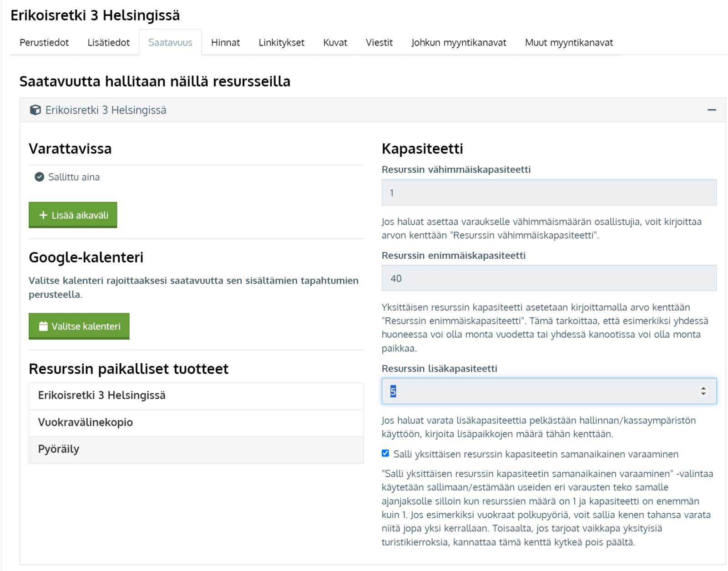Select the Kuvat tab

335,42
